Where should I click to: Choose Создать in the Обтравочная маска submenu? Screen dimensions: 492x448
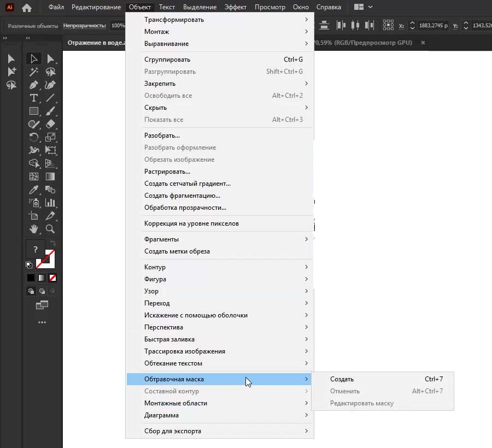click(383, 379)
